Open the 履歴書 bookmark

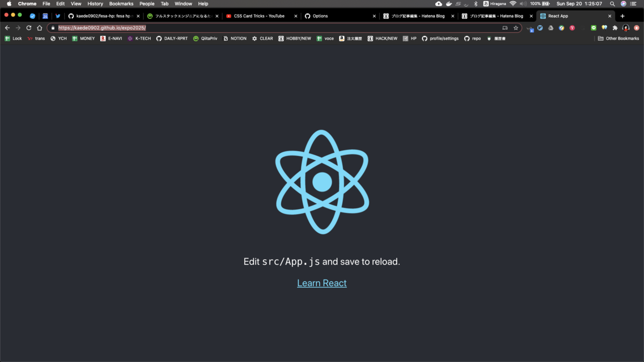(x=496, y=39)
